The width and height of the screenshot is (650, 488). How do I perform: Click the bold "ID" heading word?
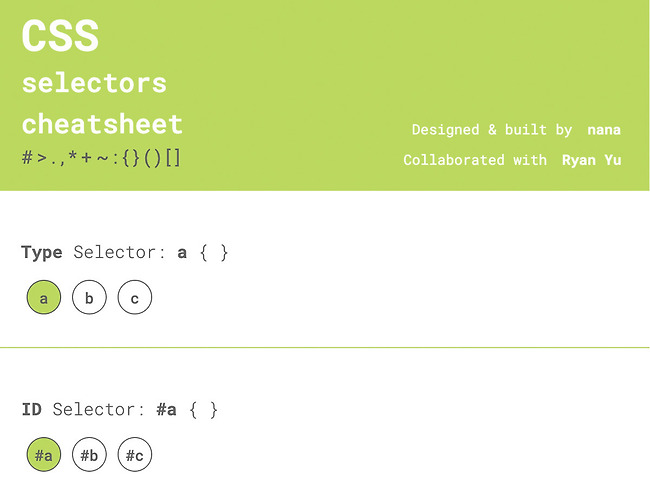click(x=31, y=410)
